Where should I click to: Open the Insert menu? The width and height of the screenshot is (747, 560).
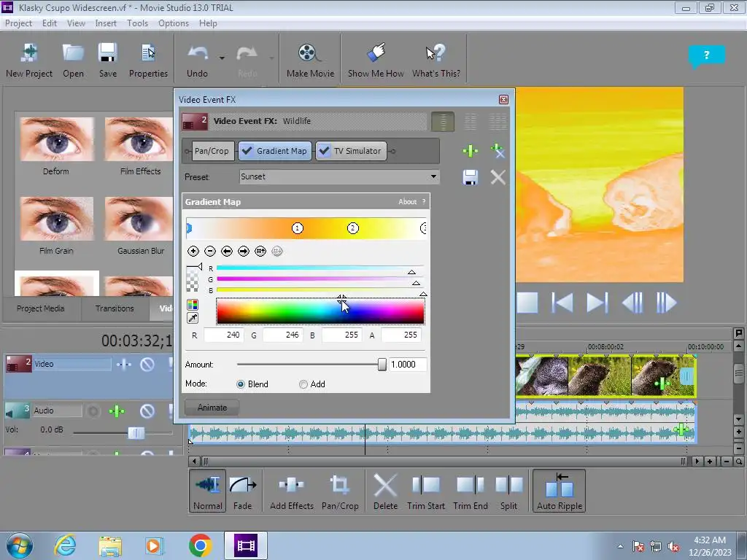tap(106, 23)
